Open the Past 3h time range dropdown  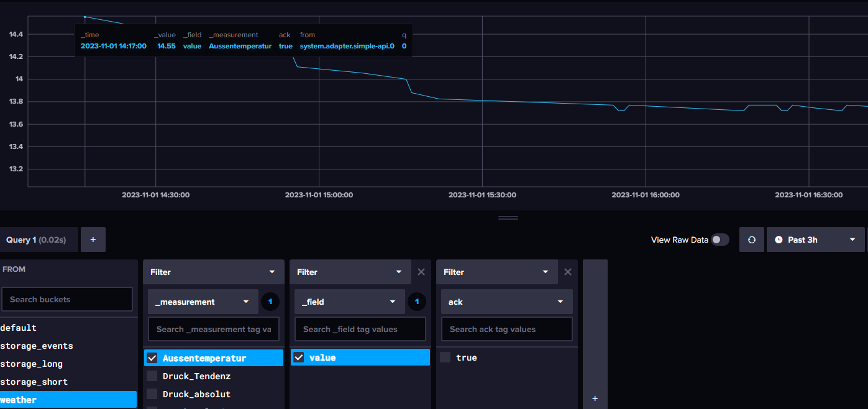pos(815,240)
